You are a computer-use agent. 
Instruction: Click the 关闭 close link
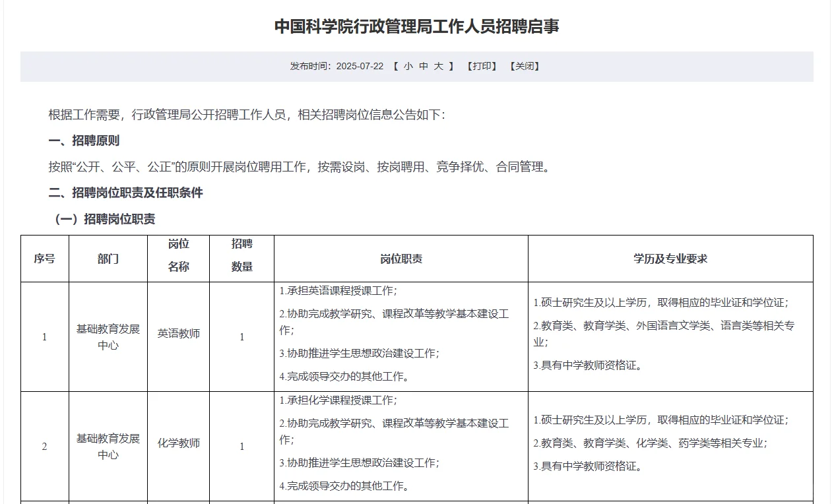click(525, 66)
